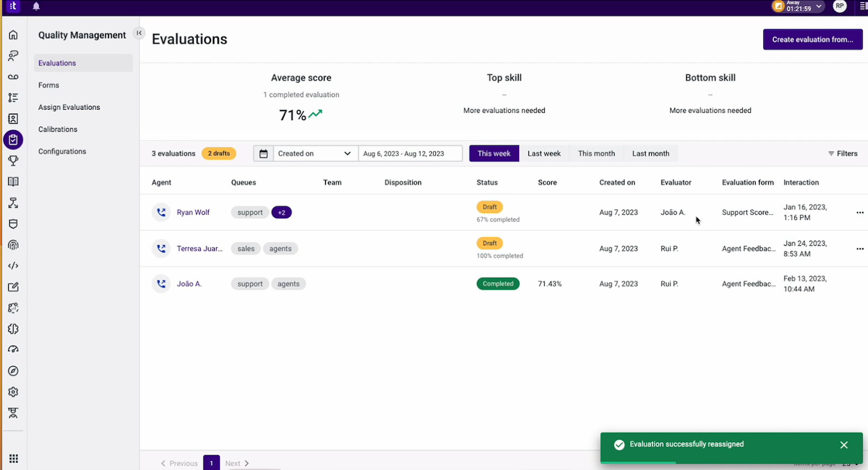
Task: Click the Create evaluation from... button
Action: (813, 40)
